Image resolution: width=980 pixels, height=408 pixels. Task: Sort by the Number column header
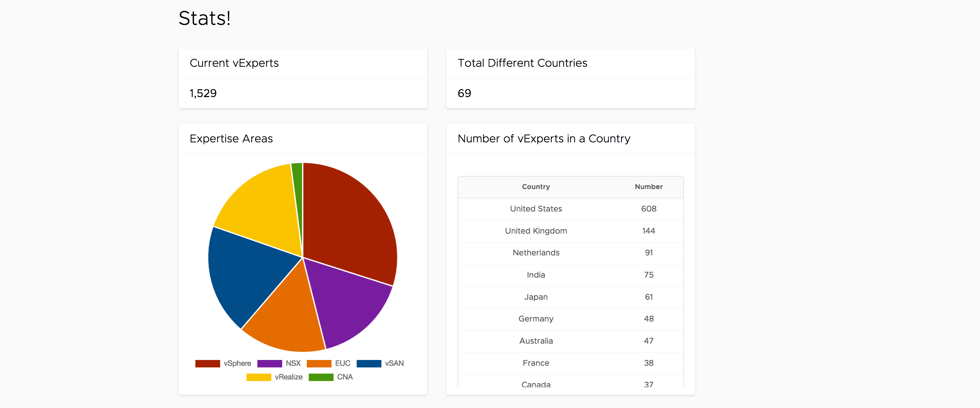(648, 187)
